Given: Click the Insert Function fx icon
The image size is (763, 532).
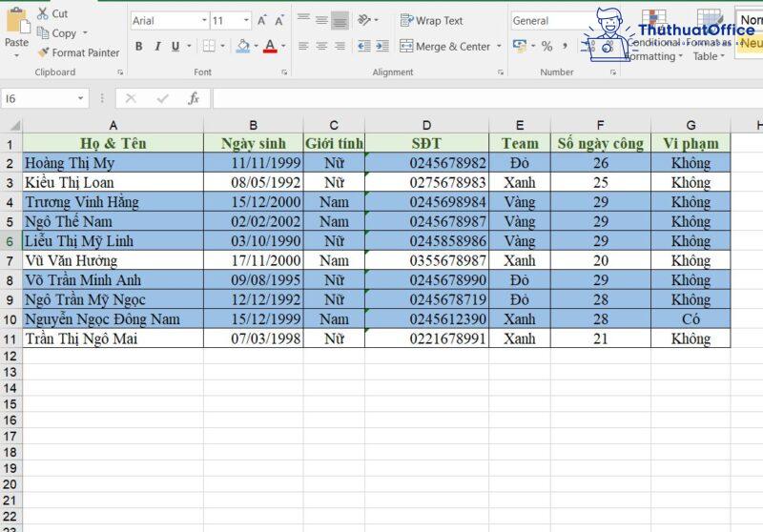Looking at the screenshot, I should point(194,99).
